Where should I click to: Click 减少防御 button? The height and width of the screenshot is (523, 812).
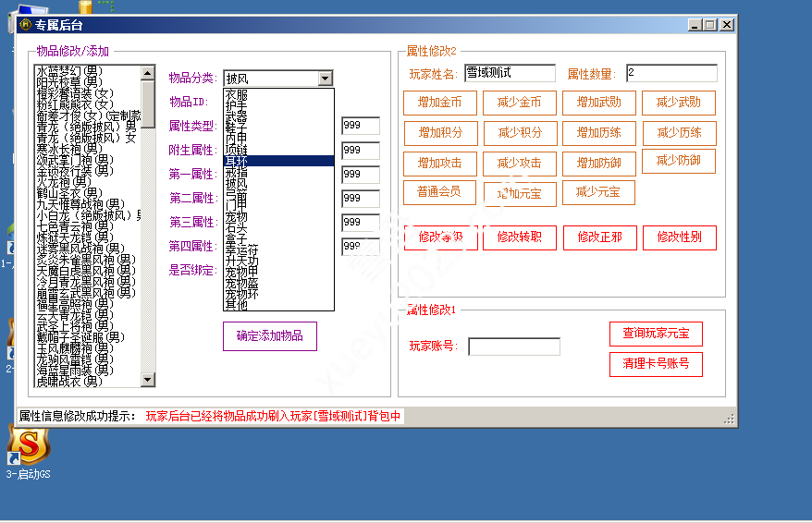[679, 161]
